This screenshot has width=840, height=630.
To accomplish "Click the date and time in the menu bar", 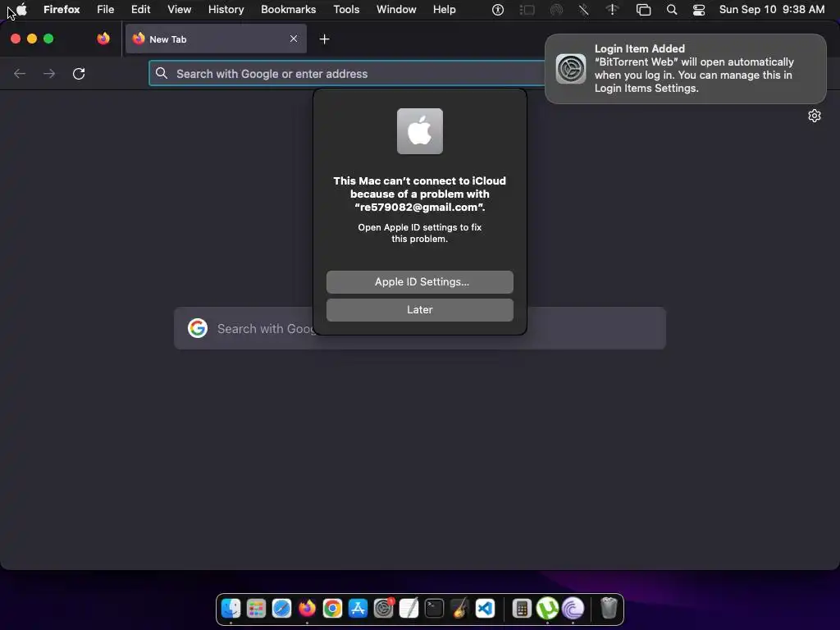I will [x=771, y=9].
